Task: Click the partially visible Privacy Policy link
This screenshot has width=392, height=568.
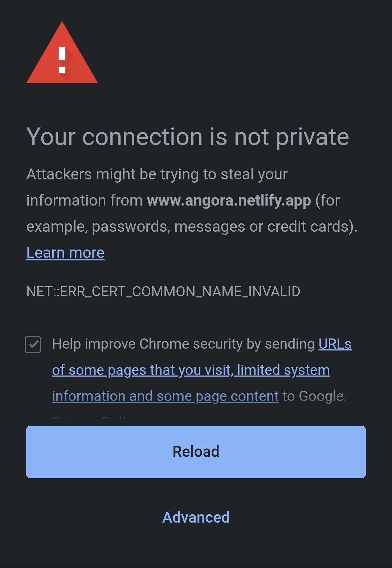Action: (91, 418)
